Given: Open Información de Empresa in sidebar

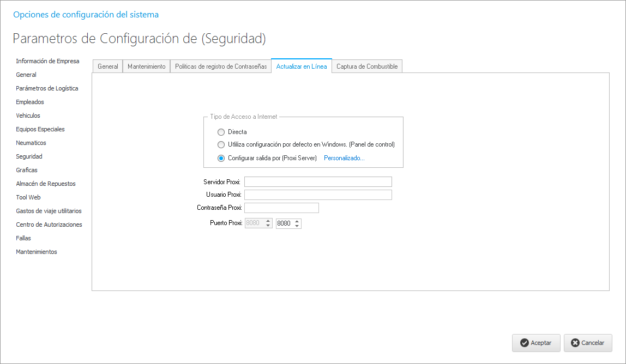Looking at the screenshot, I should pos(47,61).
